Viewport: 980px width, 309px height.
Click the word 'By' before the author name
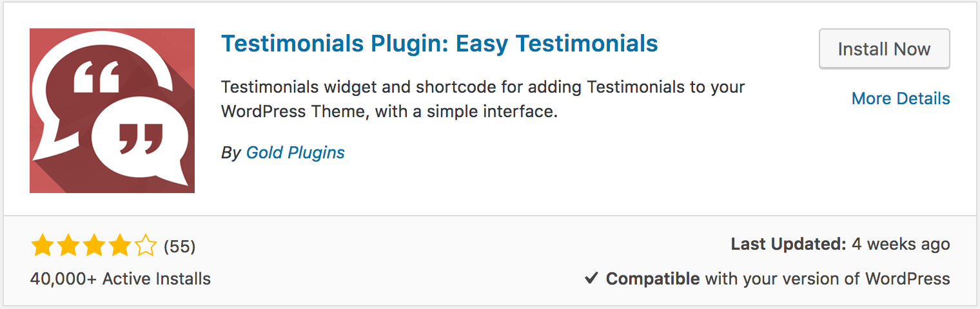pyautogui.click(x=231, y=153)
